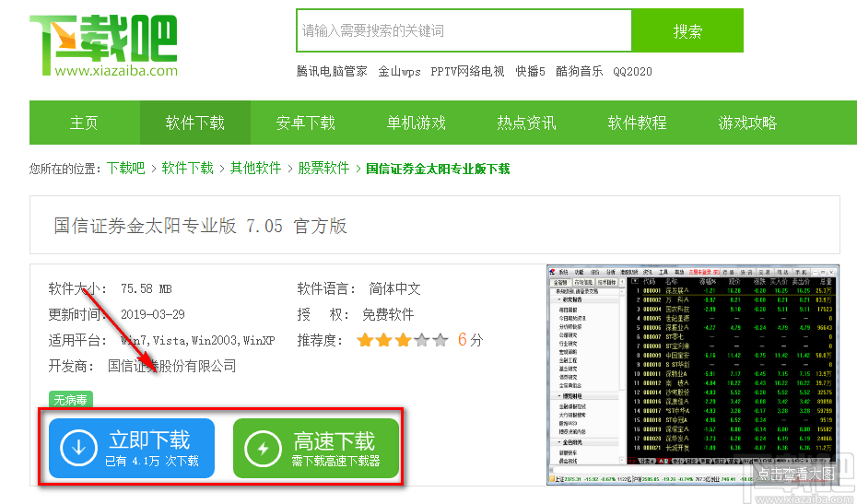
Task: Open the QQ2020 hot search link
Action: pos(632,72)
